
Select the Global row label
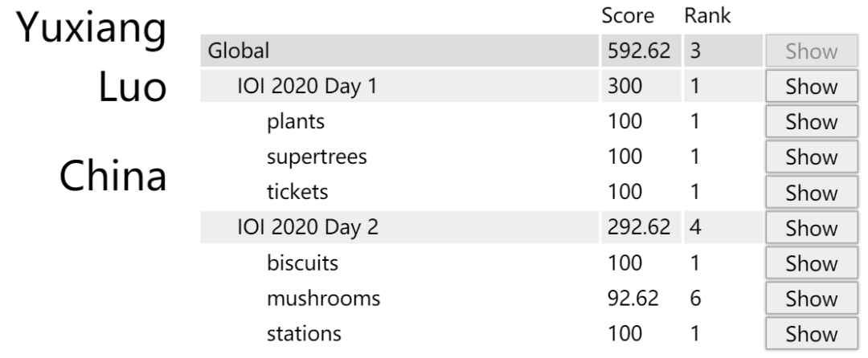click(238, 52)
